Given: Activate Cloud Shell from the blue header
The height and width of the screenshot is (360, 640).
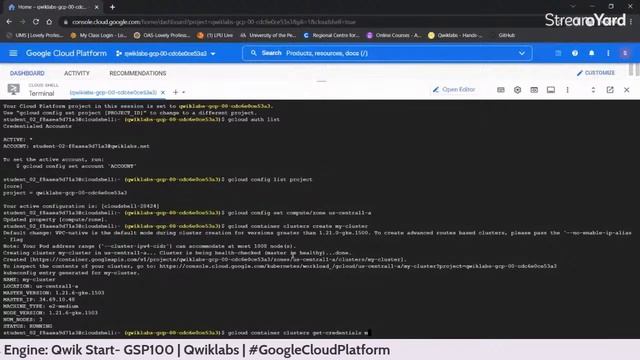Looking at the screenshot, I should tap(558, 53).
